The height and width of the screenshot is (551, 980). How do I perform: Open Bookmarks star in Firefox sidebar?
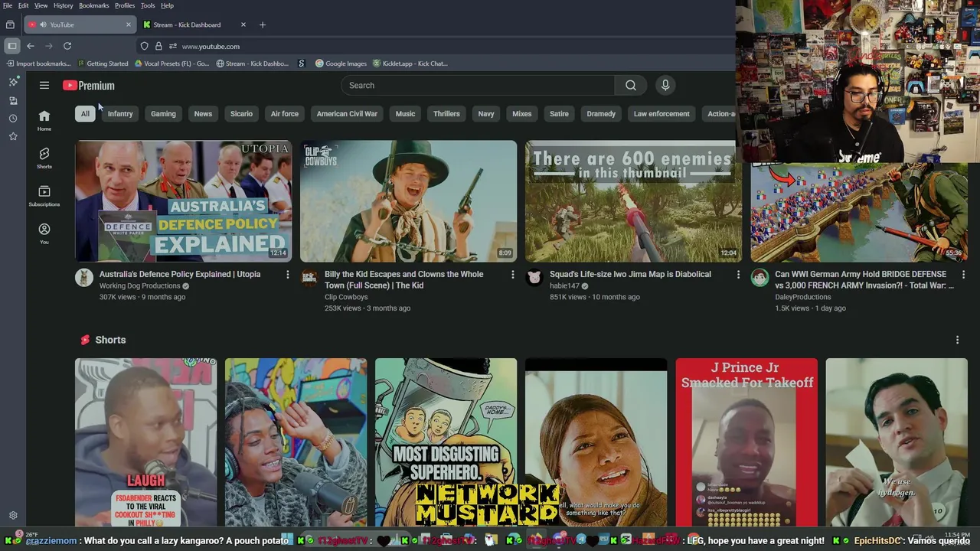point(13,136)
